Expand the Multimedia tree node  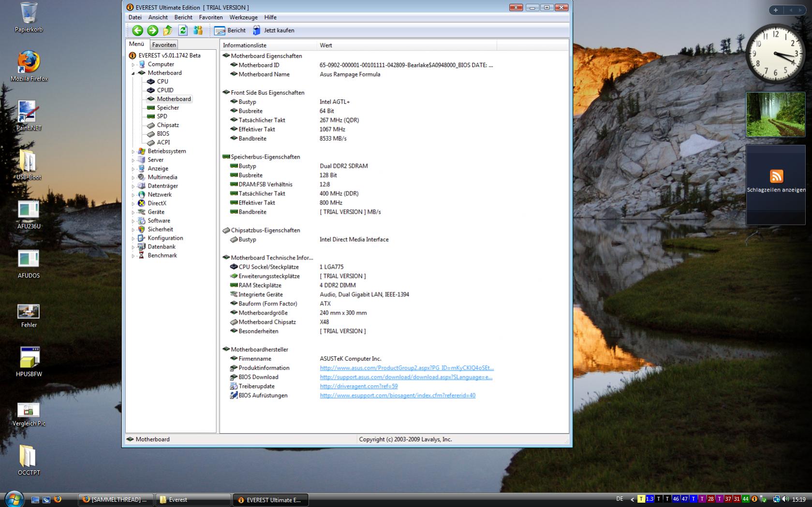click(x=133, y=177)
